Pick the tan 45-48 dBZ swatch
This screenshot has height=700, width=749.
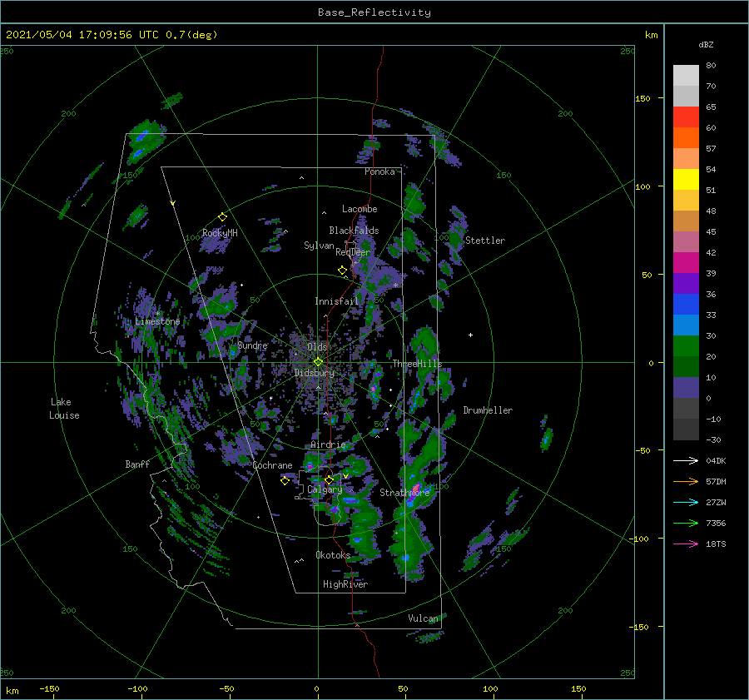coord(686,221)
